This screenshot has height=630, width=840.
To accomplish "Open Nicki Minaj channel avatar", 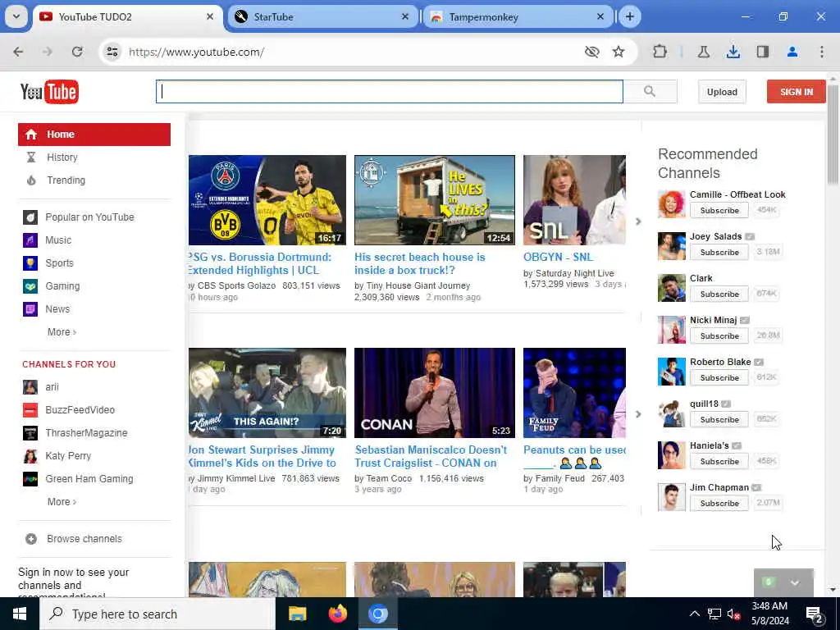I will coord(672,329).
